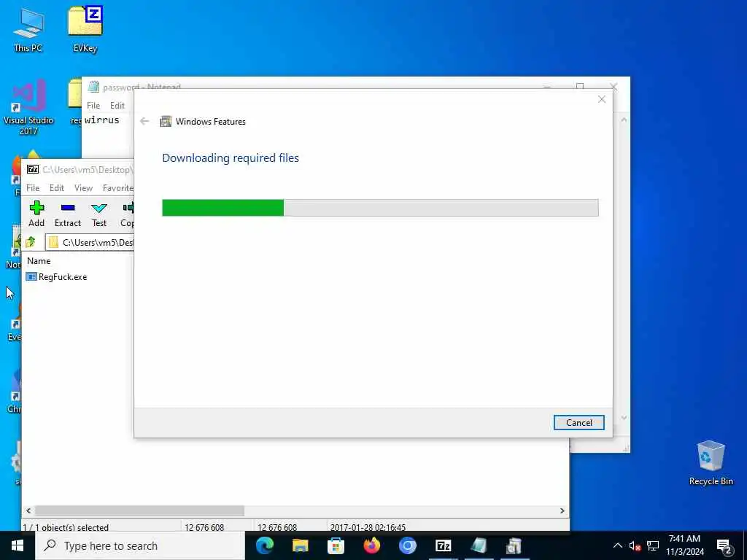This screenshot has height=560, width=747.
Task: Switch to Notepad on the taskbar
Action: 479,545
